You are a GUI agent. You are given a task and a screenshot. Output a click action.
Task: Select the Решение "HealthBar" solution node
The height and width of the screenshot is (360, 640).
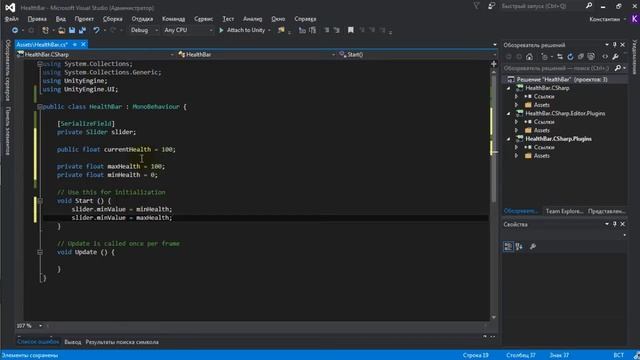pyautogui.click(x=562, y=80)
